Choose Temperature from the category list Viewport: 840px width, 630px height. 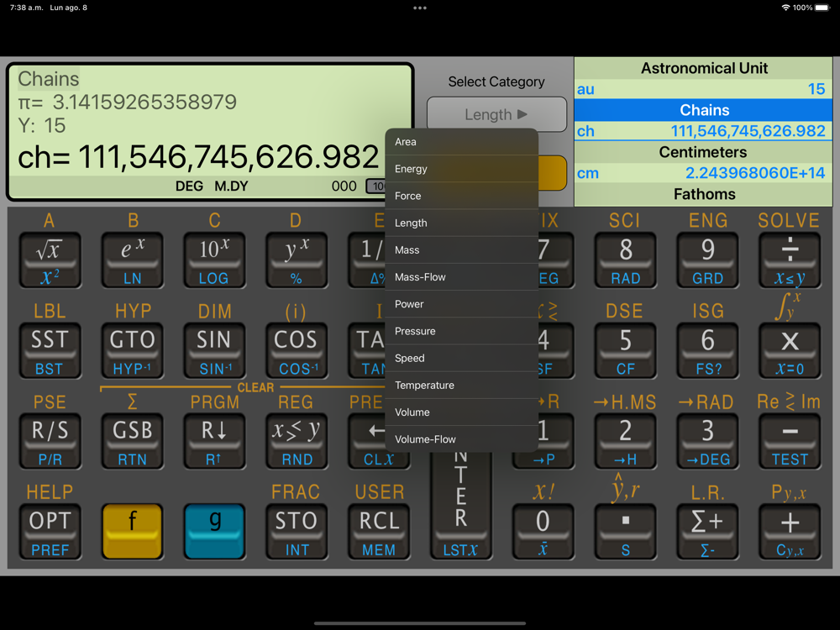[x=461, y=386]
